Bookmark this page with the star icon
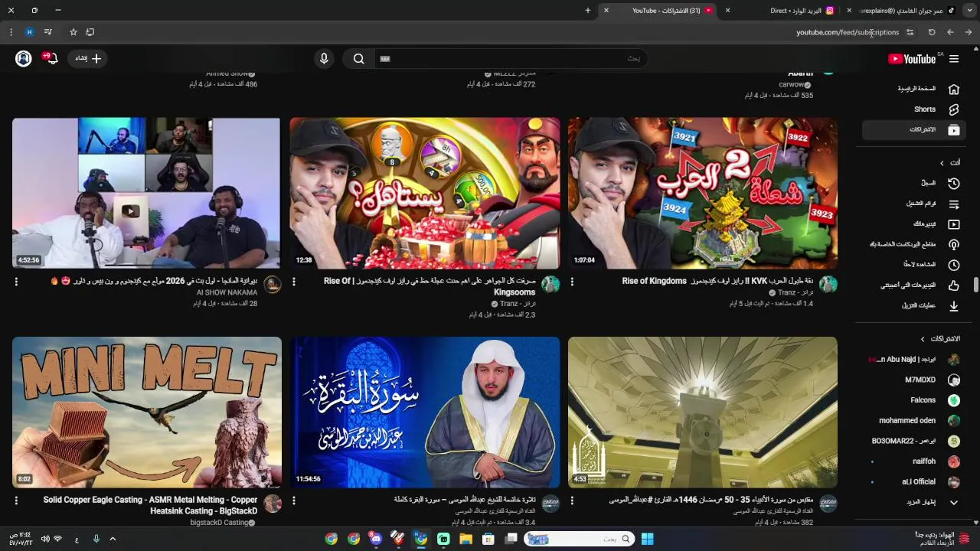Image resolution: width=980 pixels, height=551 pixels. pyautogui.click(x=73, y=32)
